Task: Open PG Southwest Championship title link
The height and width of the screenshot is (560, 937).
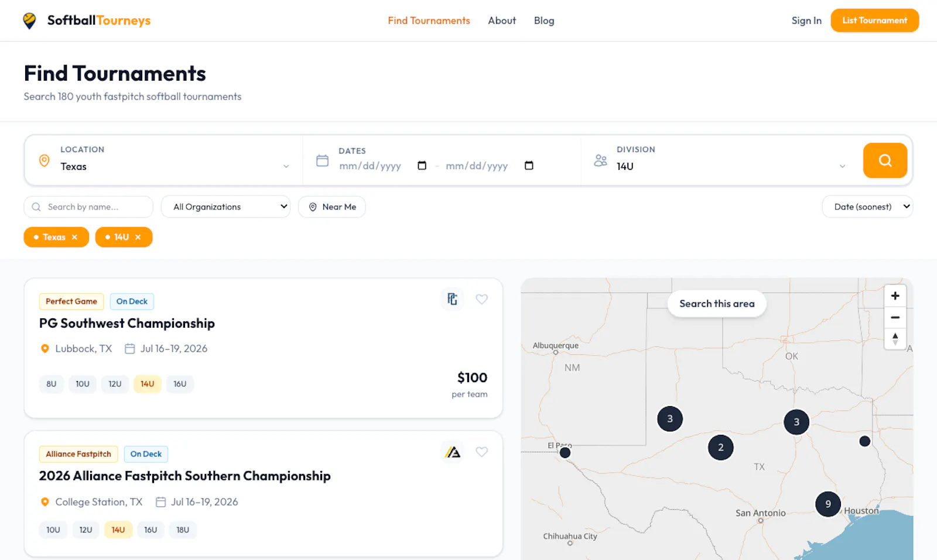Action: (127, 324)
